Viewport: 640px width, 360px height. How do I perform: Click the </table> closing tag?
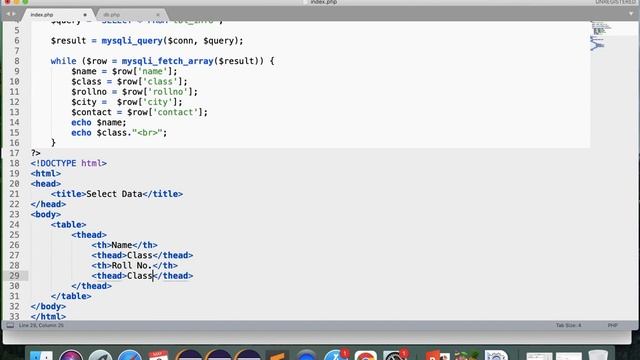tap(71, 296)
